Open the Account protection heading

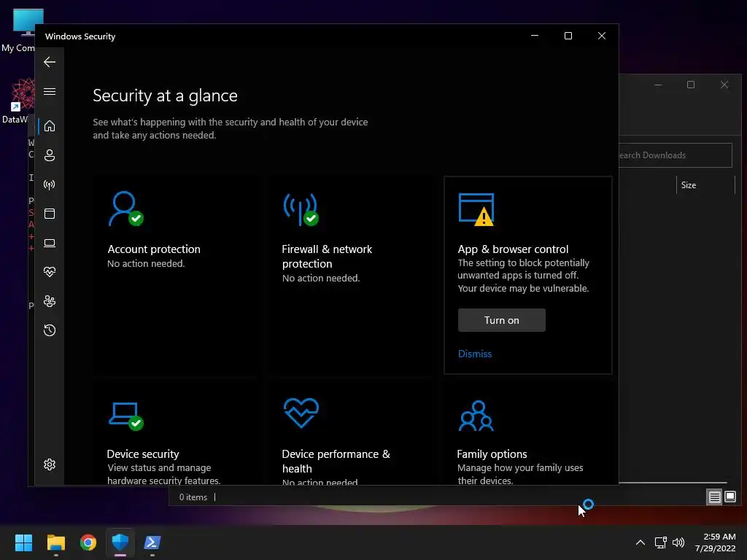pyautogui.click(x=154, y=249)
